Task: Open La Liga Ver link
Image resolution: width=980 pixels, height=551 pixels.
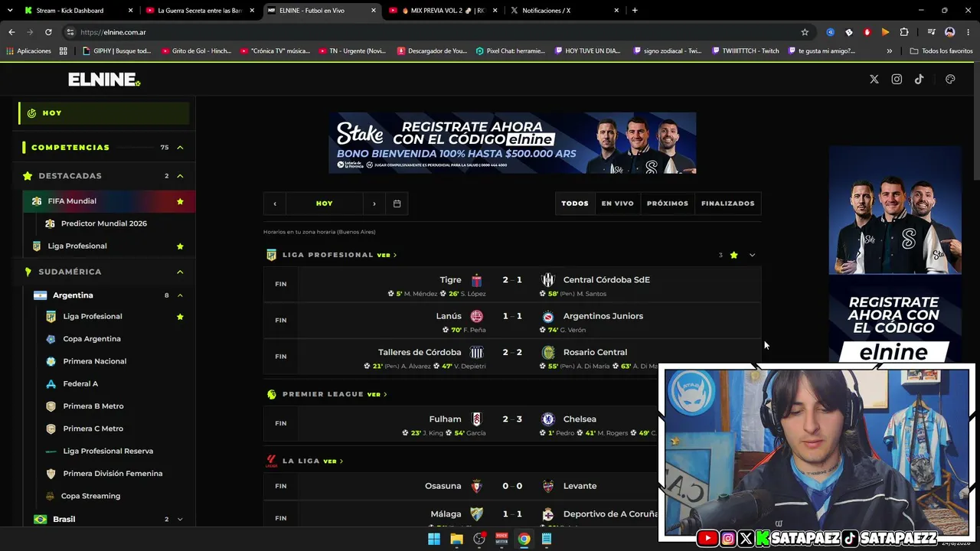Action: tap(333, 461)
